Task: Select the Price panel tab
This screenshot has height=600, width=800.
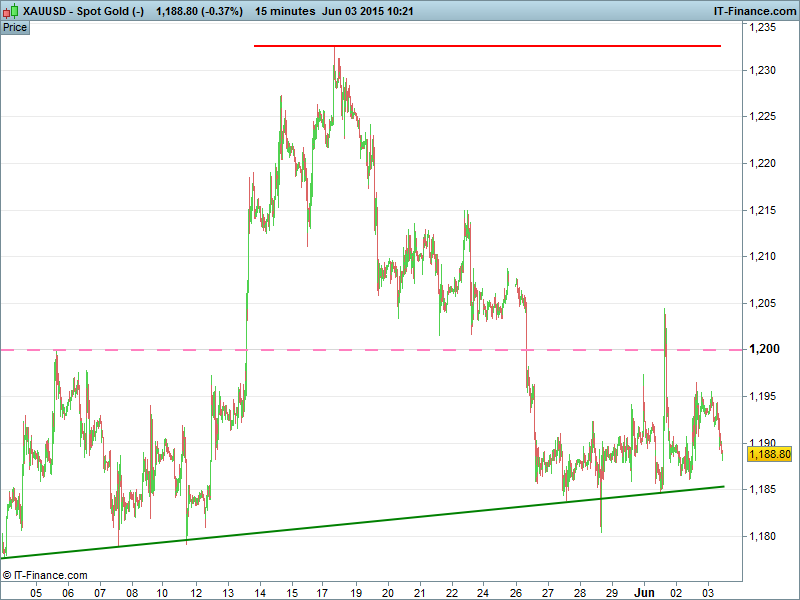Action: [x=15, y=27]
